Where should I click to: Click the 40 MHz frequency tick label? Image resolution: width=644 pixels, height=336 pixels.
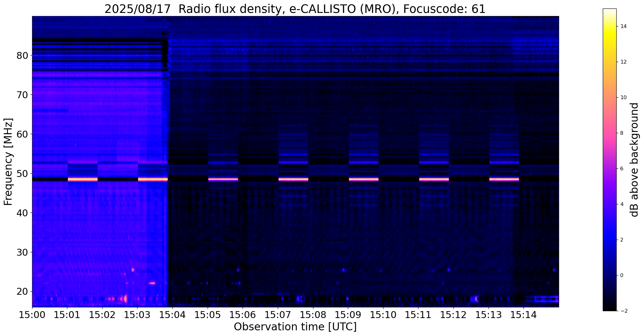pyautogui.click(x=22, y=213)
